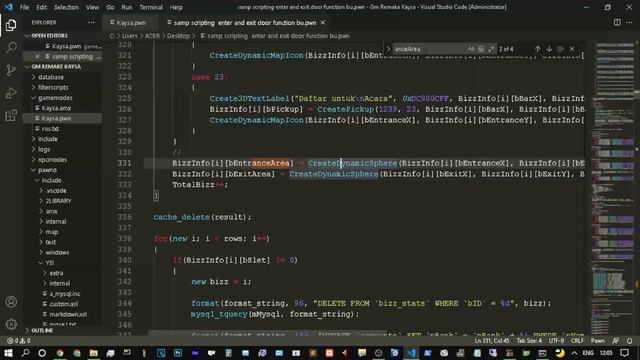This screenshot has height=360, width=640.
Task: Open the Windows Action Center
Action: pos(624,353)
